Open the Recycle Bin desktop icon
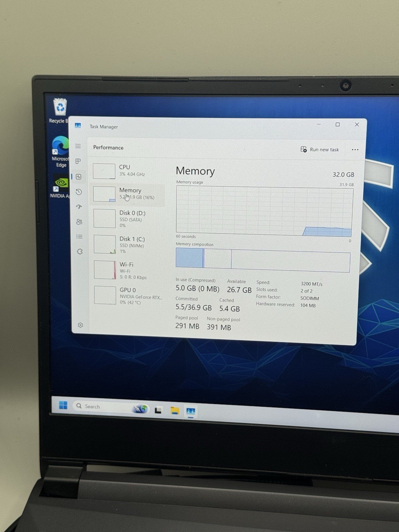 [60, 111]
